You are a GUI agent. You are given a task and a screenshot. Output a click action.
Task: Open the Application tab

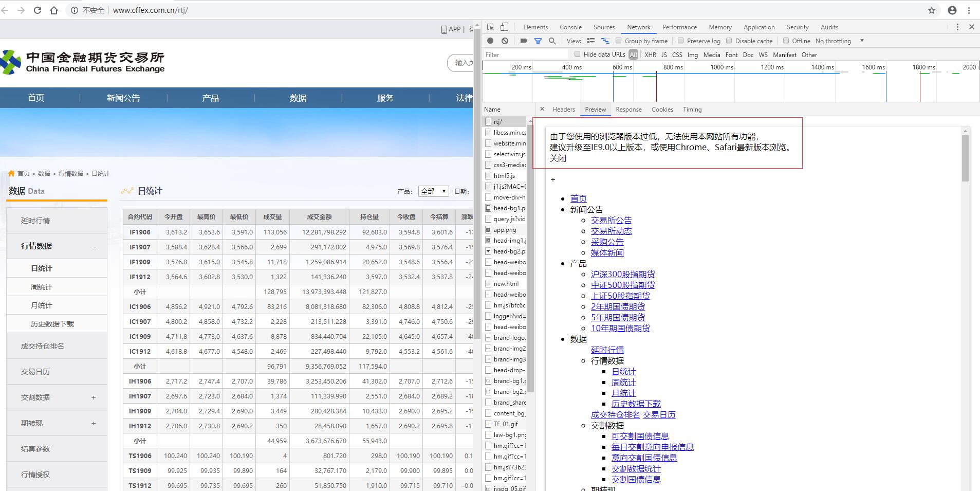point(759,27)
